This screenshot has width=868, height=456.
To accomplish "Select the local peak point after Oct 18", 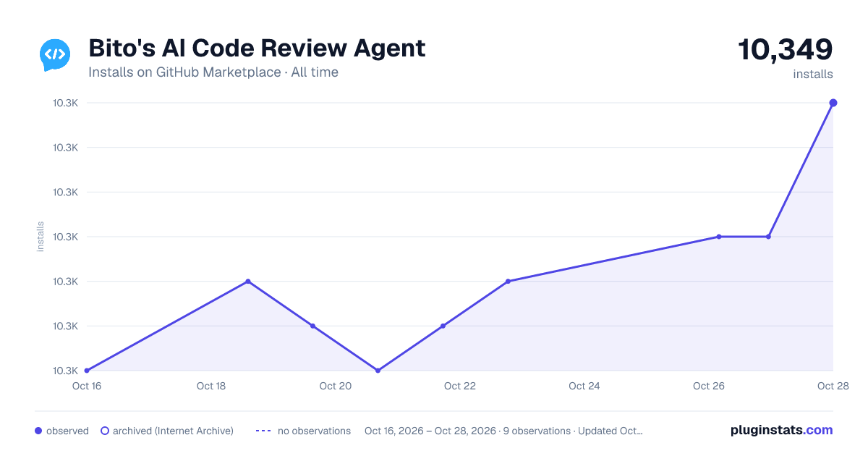I will [248, 282].
